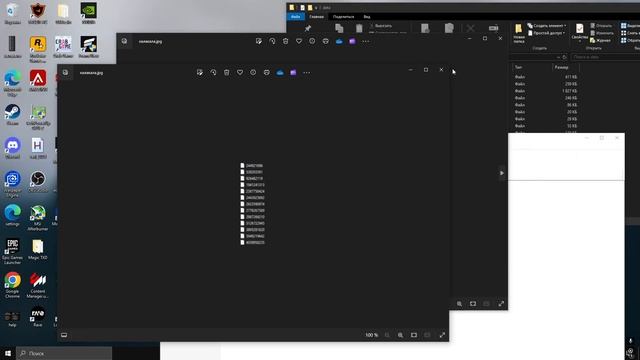Switch to Главная tab in File Explorer

click(x=316, y=17)
